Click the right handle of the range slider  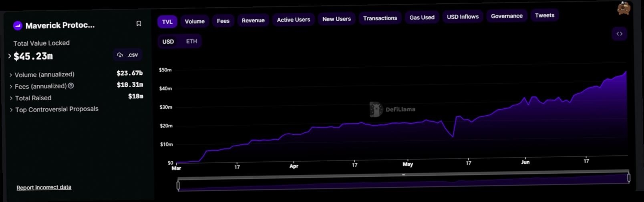pos(629,178)
